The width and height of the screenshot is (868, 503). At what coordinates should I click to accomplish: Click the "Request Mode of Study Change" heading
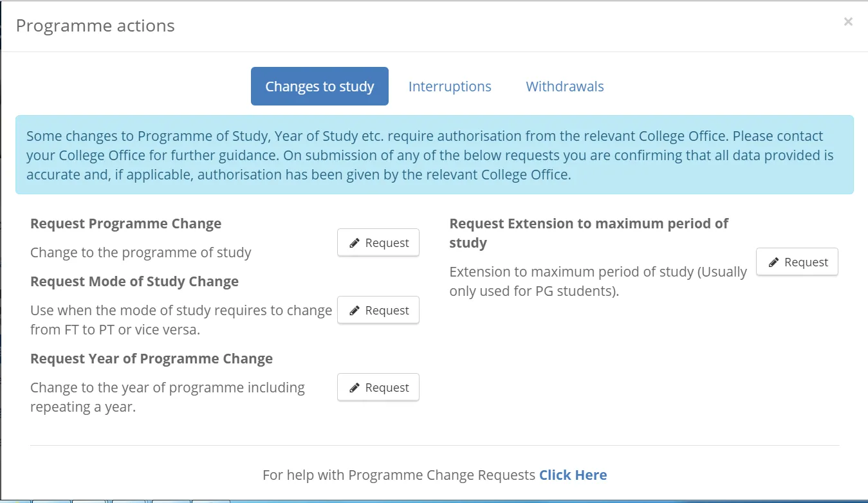click(134, 281)
